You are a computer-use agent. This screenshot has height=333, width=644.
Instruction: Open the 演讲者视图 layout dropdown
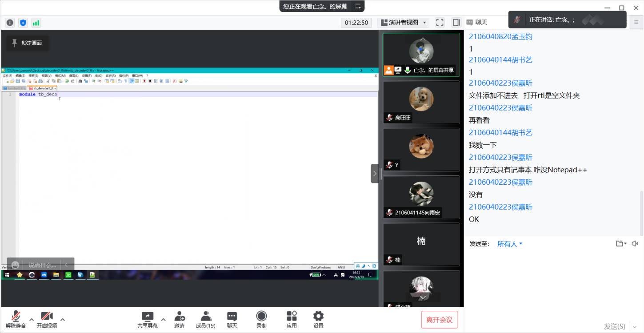pyautogui.click(x=403, y=22)
